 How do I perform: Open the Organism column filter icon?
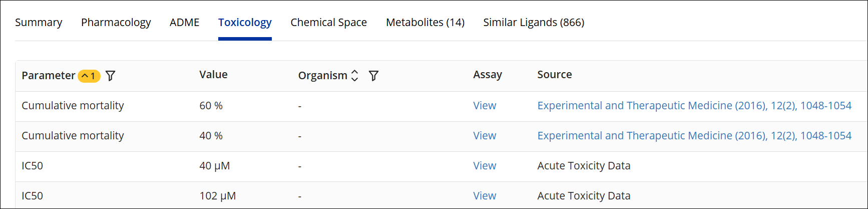click(x=373, y=76)
